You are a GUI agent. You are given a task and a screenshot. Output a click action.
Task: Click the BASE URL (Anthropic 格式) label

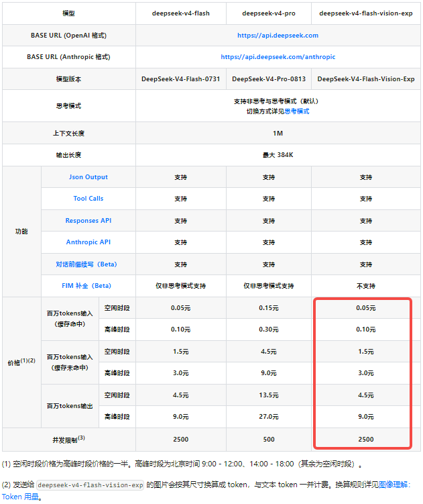coord(69,57)
